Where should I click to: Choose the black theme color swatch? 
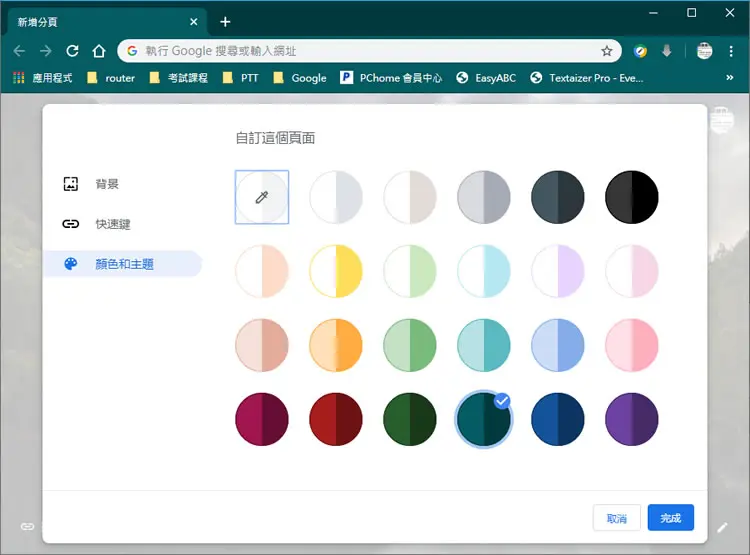[631, 197]
